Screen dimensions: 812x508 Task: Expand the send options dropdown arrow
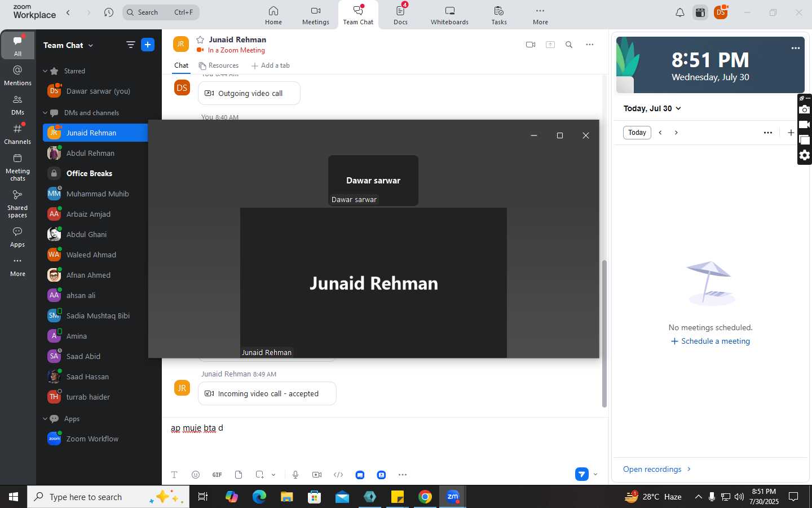595,474
